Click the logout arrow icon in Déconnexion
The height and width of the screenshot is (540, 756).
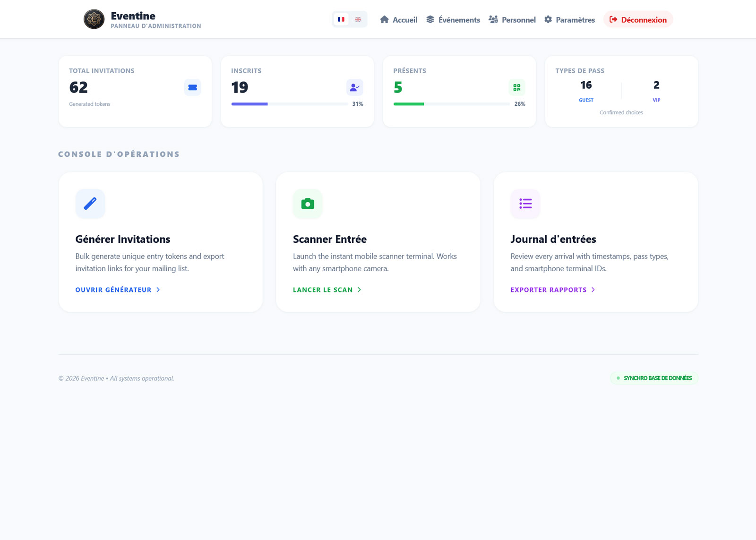613,19
